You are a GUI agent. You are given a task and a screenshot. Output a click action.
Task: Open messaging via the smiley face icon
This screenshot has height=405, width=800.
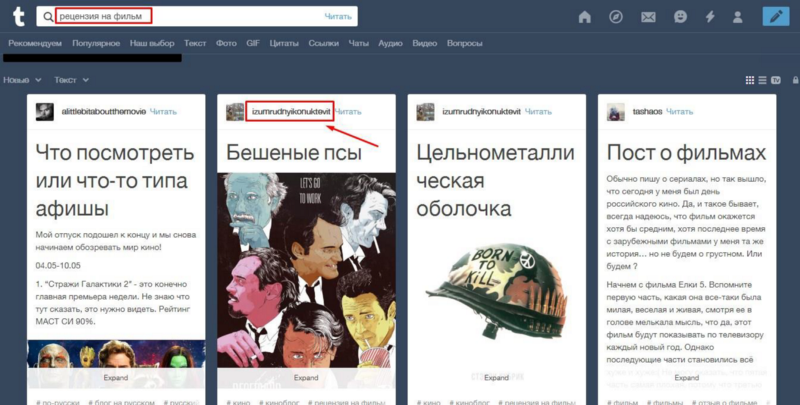click(x=680, y=17)
